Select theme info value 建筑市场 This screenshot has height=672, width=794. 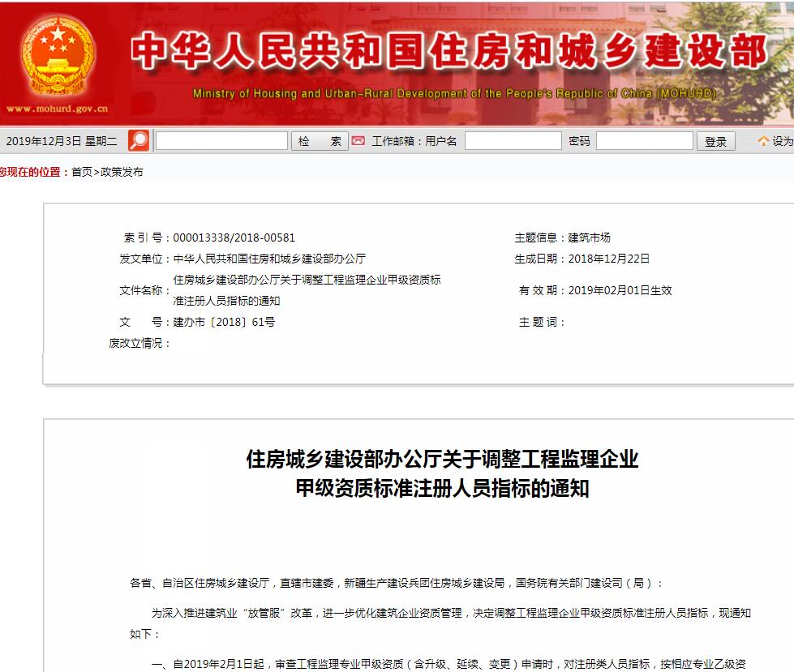click(x=589, y=238)
